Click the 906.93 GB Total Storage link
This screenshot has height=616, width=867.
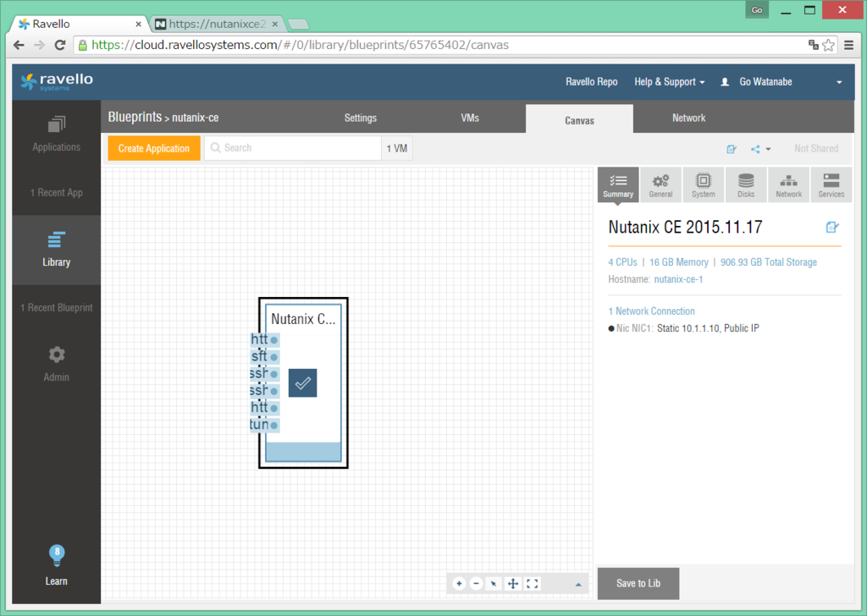point(769,262)
